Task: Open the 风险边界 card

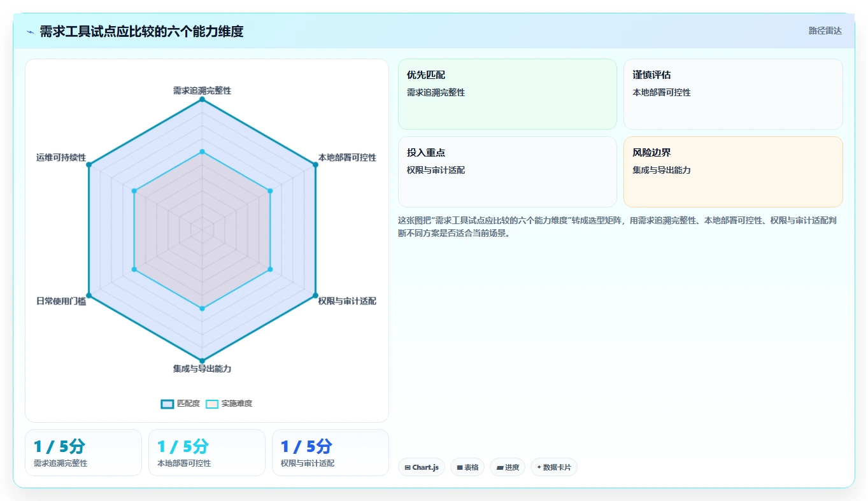Action: click(733, 172)
